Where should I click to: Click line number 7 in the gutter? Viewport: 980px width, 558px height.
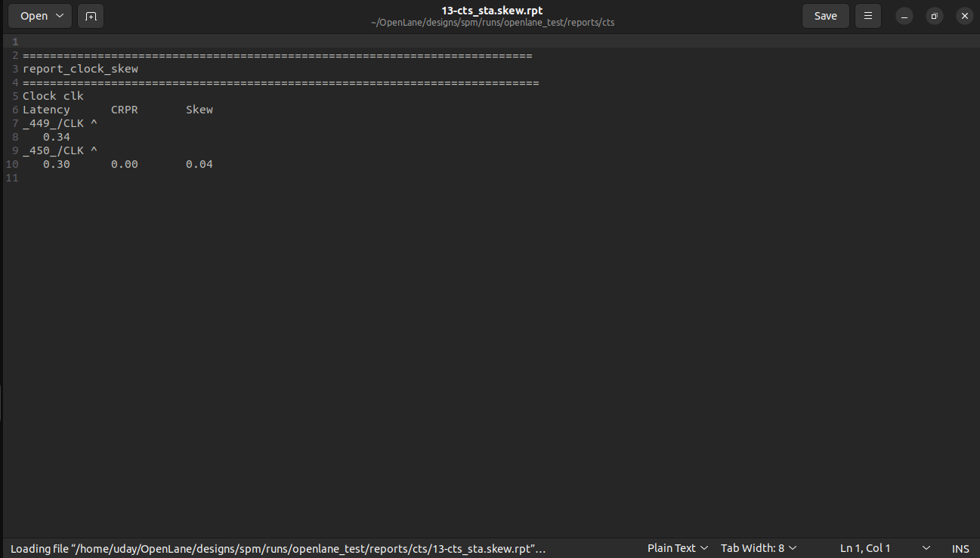point(14,122)
